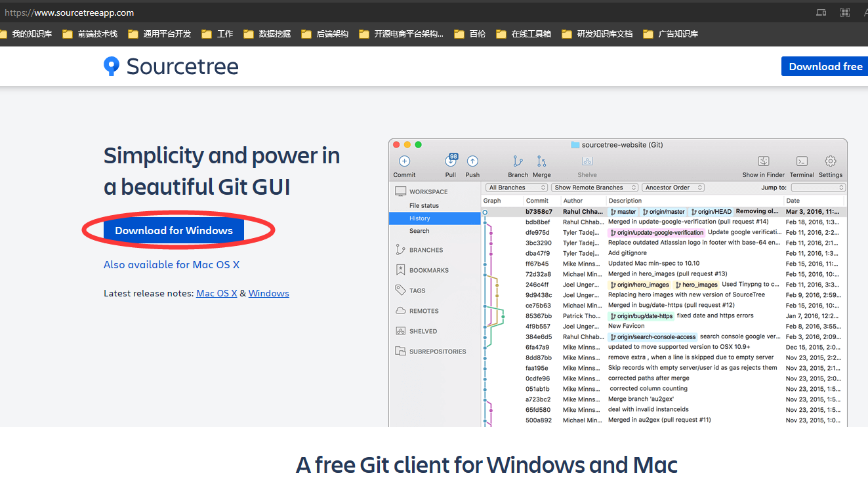Click the Merge toolbar icon
Image resolution: width=868 pixels, height=484 pixels.
pyautogui.click(x=541, y=161)
